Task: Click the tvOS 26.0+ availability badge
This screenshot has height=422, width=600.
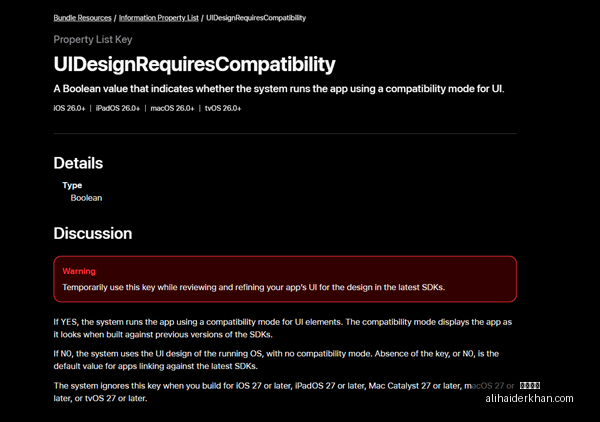Action: pos(223,108)
